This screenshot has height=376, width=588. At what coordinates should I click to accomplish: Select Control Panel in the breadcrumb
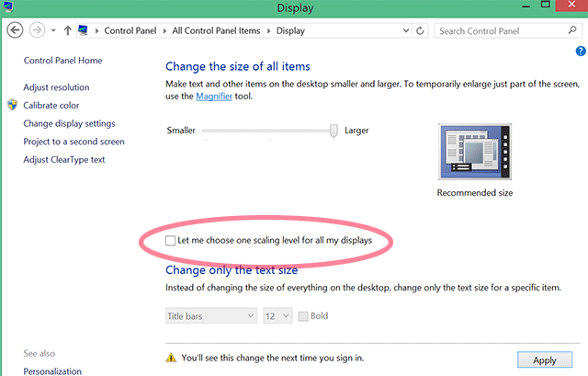[x=130, y=30]
